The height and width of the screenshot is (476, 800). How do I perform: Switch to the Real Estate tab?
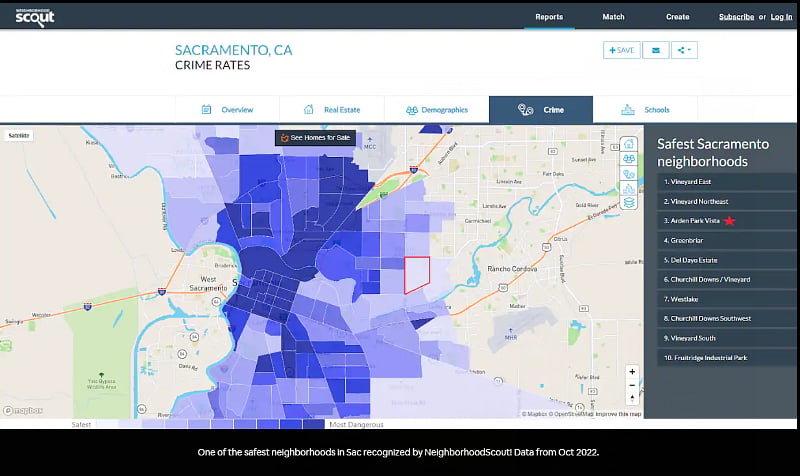pos(332,110)
